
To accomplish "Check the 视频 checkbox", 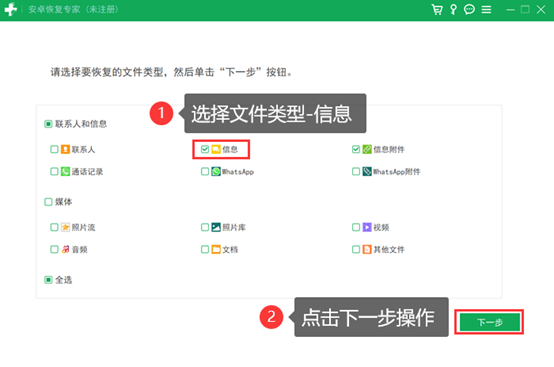I will [x=356, y=227].
